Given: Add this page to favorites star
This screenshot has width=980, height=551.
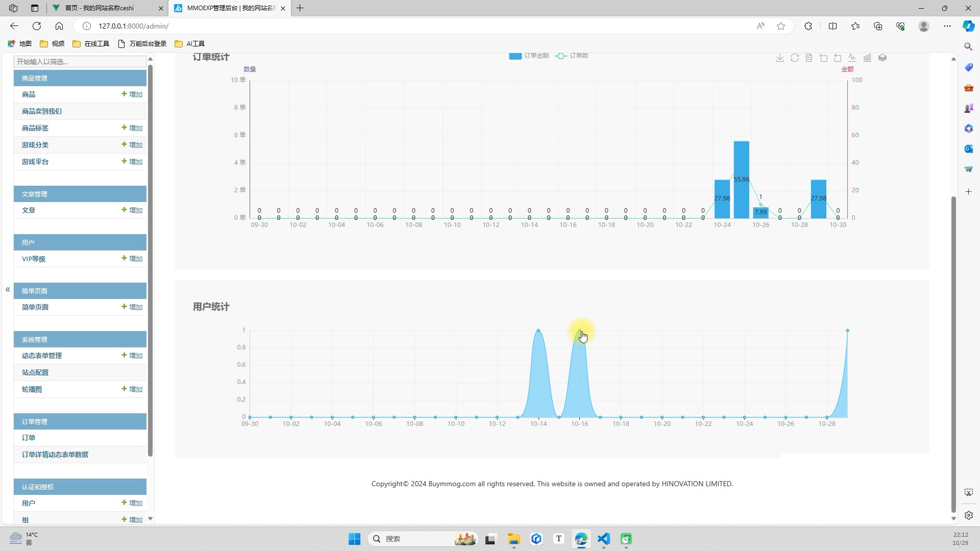Looking at the screenshot, I should pos(781,26).
